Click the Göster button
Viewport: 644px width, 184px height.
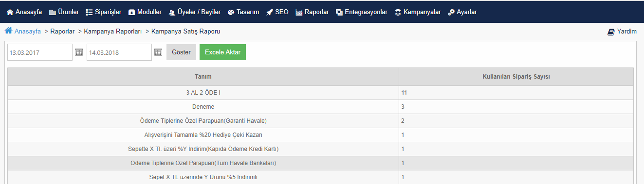(181, 52)
